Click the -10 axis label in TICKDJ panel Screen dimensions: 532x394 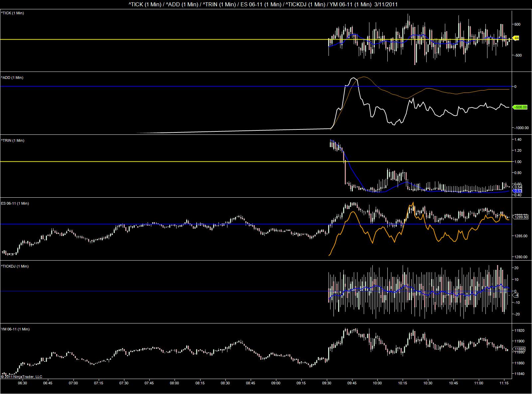[x=516, y=302]
